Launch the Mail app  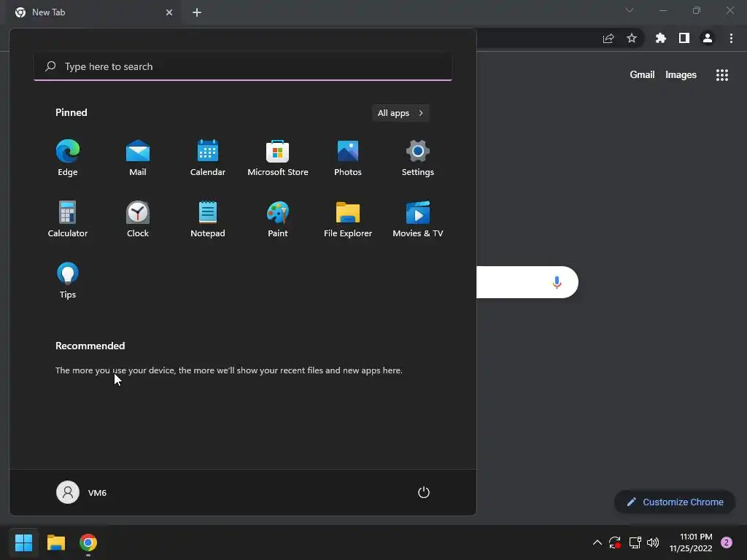point(138,158)
